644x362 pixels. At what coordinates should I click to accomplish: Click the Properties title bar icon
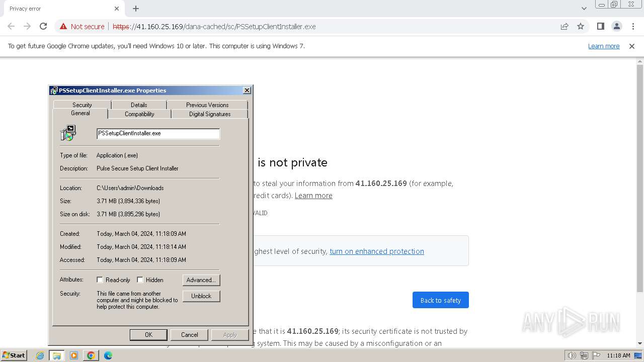[x=54, y=90]
